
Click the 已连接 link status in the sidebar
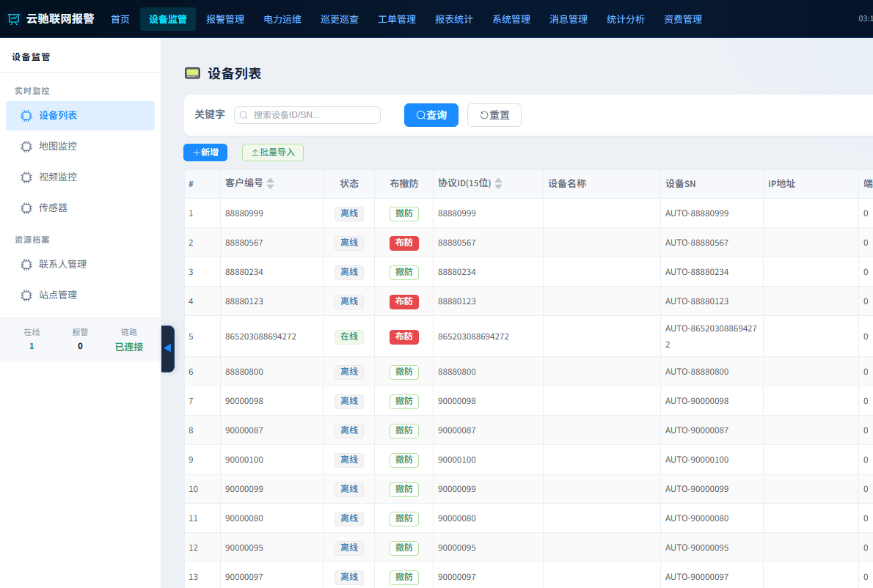tap(129, 347)
